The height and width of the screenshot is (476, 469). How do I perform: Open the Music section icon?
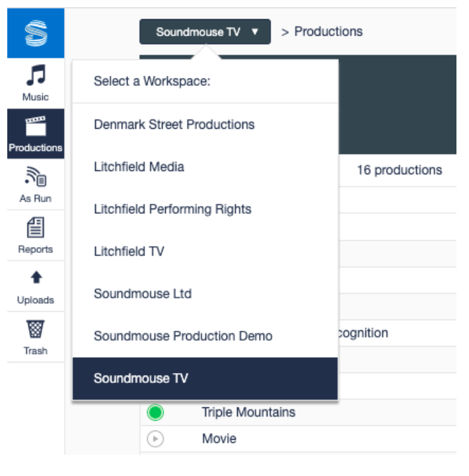click(x=36, y=75)
